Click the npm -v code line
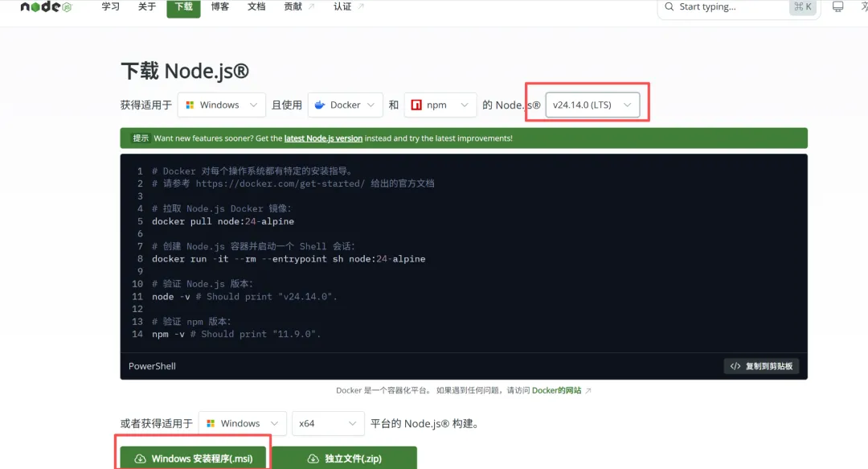868x469 pixels. tap(236, 335)
